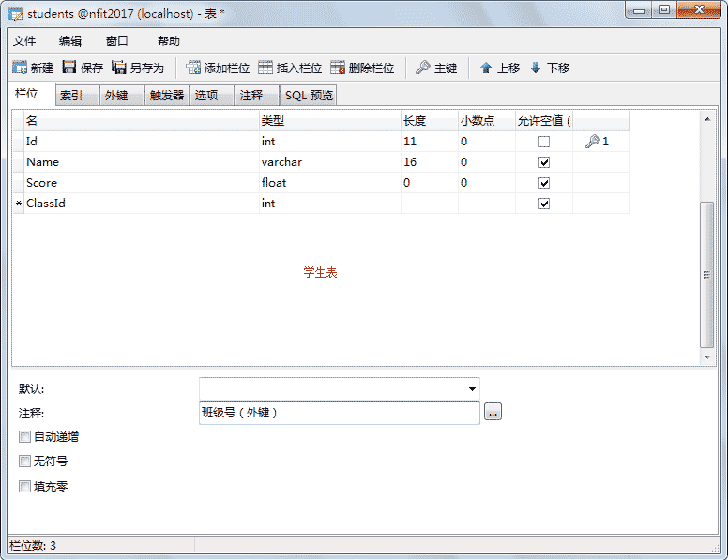Click the 名 (Name) column header
This screenshot has width=728, height=560.
tap(141, 121)
